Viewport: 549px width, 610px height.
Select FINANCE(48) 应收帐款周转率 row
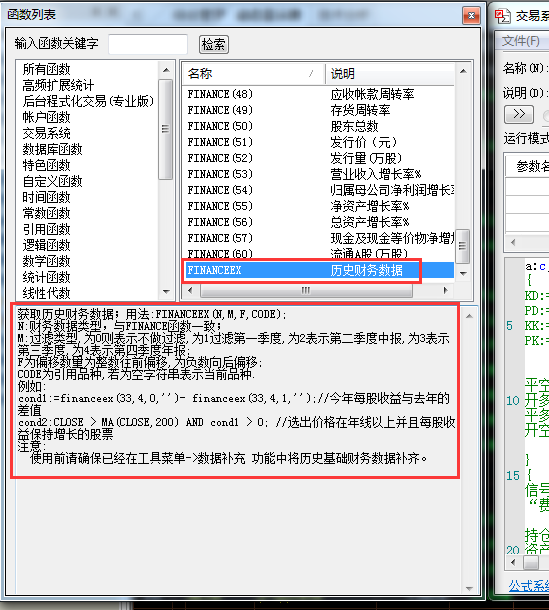coord(318,94)
